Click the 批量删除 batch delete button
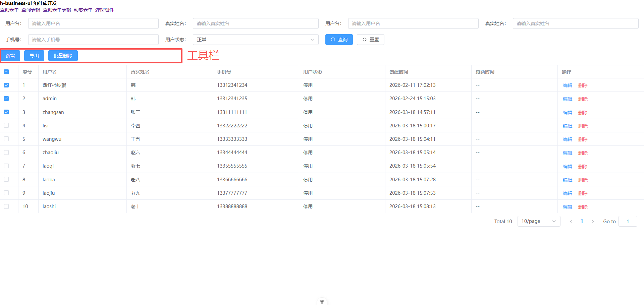Screen dimensions: 644x305 coord(63,56)
